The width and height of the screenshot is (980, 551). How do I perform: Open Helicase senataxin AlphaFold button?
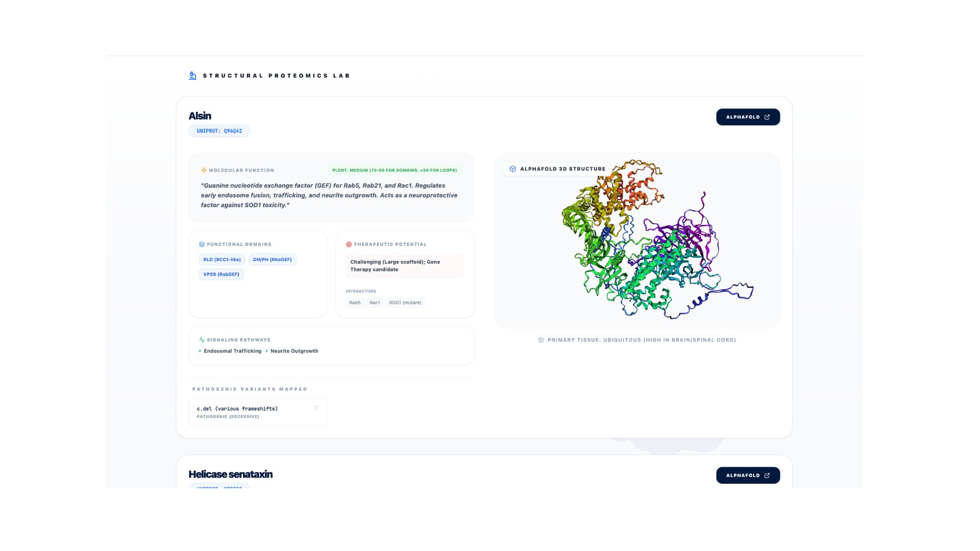(x=748, y=475)
